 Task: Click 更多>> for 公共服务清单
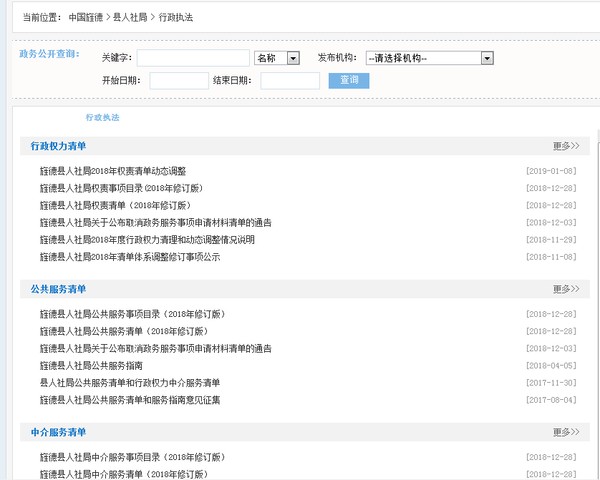click(566, 289)
